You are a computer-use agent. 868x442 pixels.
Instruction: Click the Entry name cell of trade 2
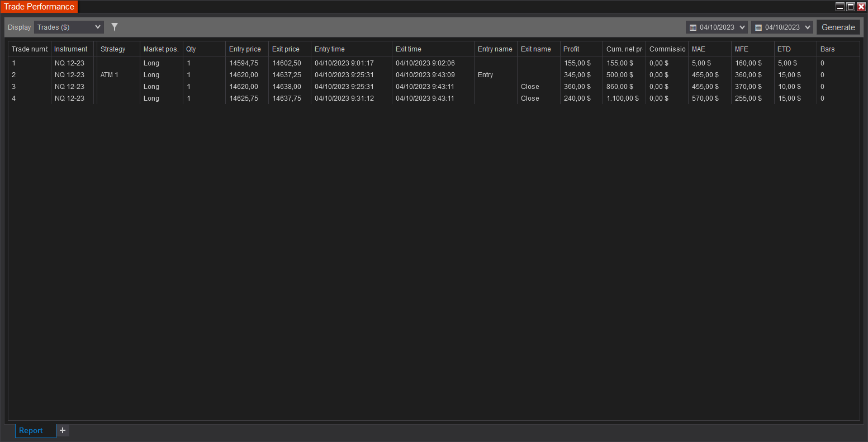(x=486, y=75)
